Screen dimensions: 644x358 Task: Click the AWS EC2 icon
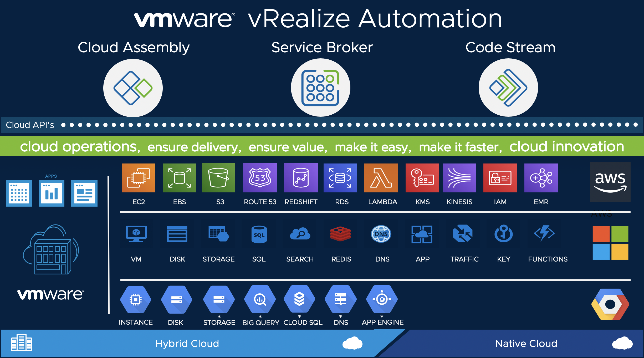(139, 178)
